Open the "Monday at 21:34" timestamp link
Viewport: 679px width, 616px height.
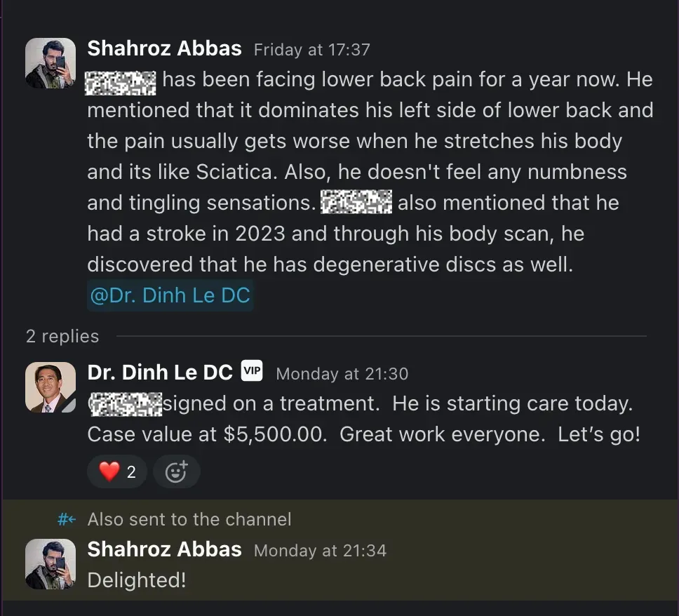click(x=320, y=551)
